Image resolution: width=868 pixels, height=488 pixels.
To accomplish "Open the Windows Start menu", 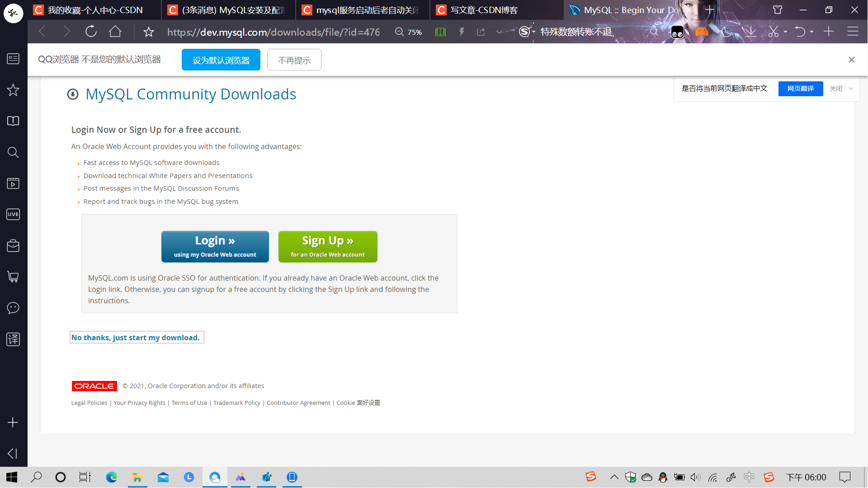I will click(x=12, y=477).
